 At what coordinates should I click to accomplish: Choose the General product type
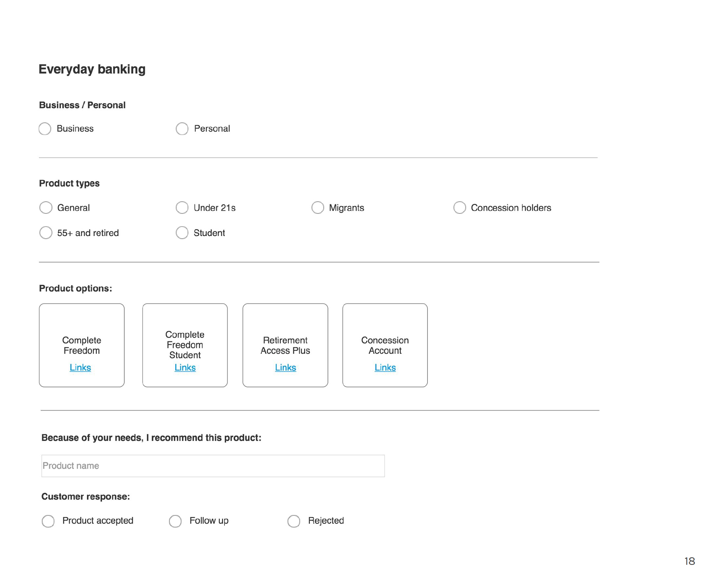click(x=46, y=208)
